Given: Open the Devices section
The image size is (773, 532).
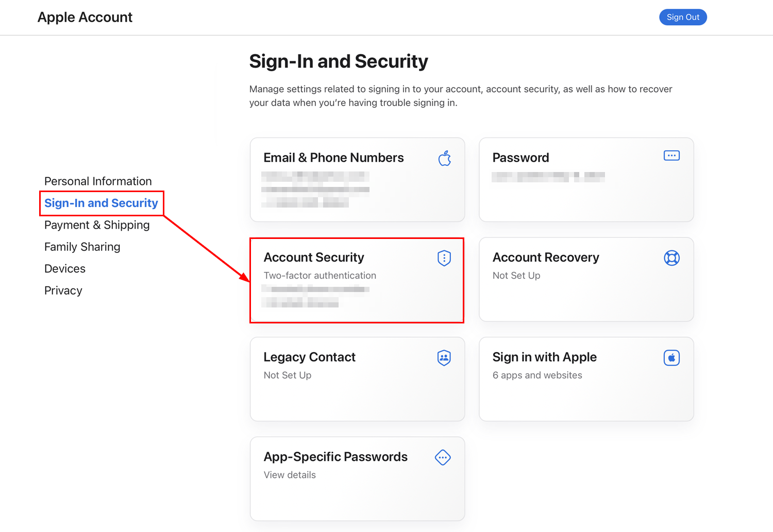Looking at the screenshot, I should (x=64, y=268).
